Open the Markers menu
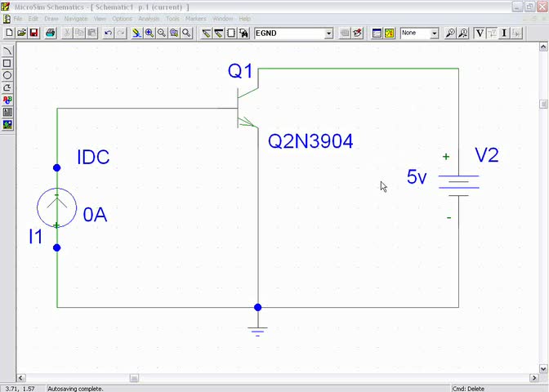This screenshot has height=392, width=549. pos(196,19)
